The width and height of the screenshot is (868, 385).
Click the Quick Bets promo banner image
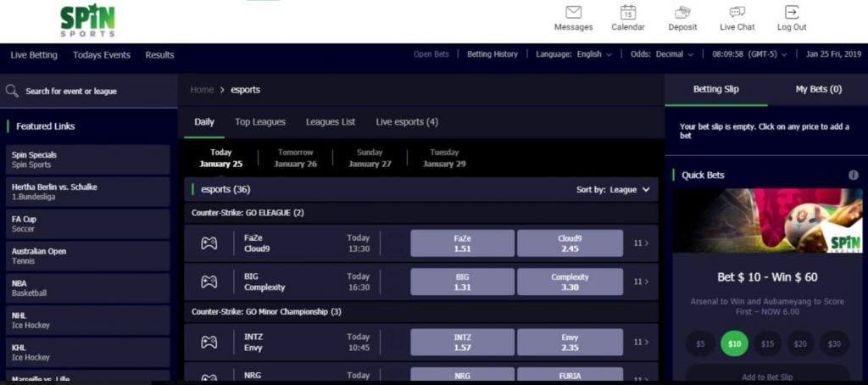coord(767,220)
